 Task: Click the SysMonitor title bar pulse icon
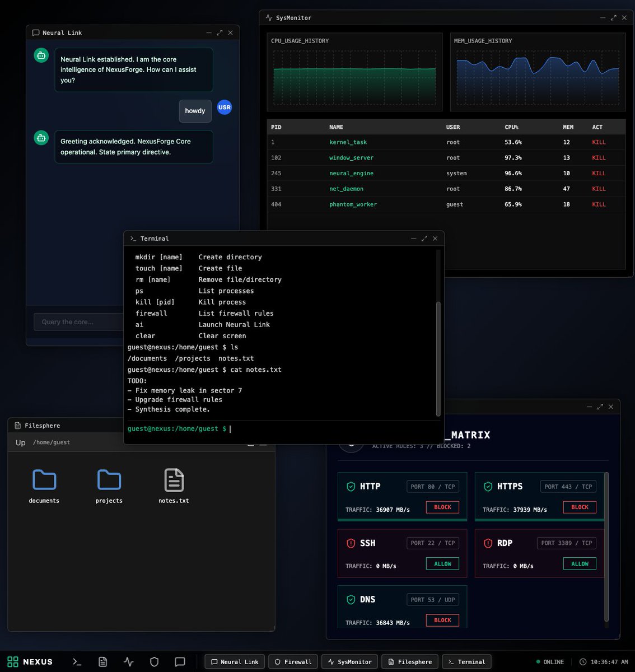269,18
